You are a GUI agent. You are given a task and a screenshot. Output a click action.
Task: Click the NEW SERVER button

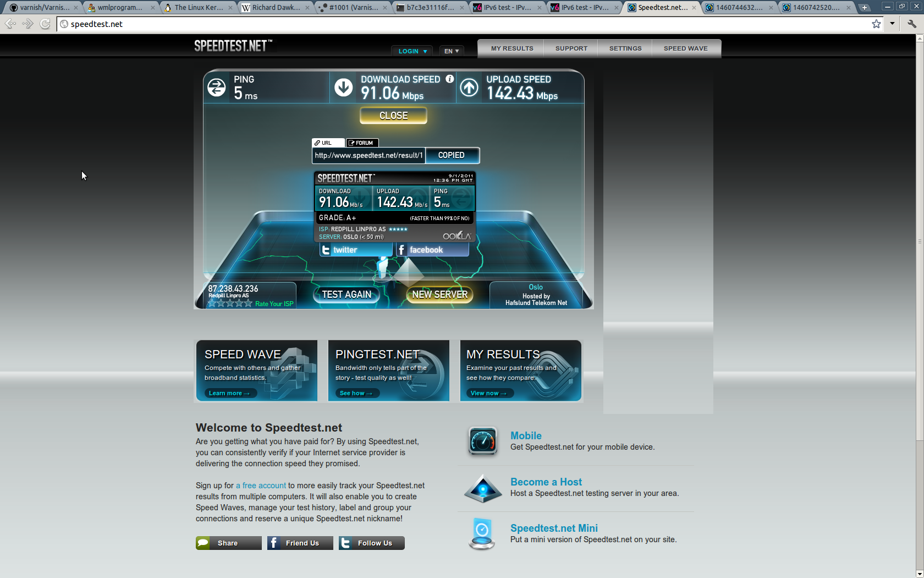pyautogui.click(x=440, y=295)
